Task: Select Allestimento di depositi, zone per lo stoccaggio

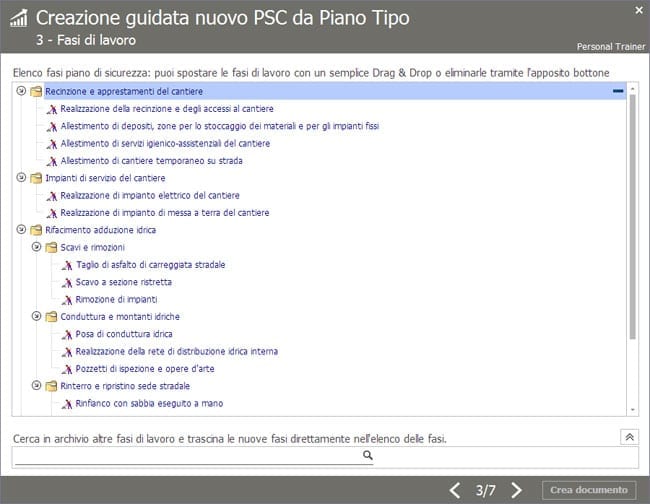Action: coord(220,126)
